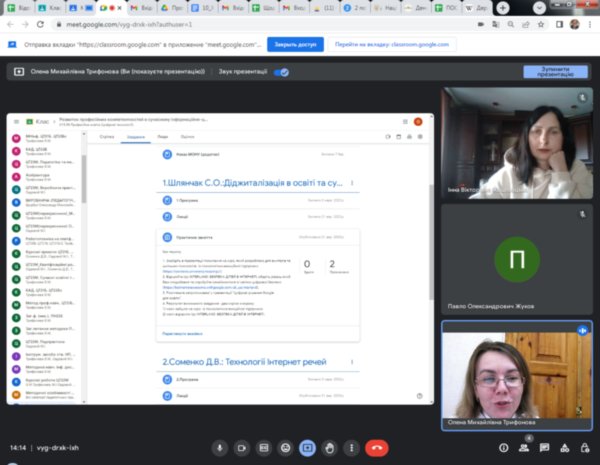Open the meeting chat panel
600x465 pixels.
(546, 448)
